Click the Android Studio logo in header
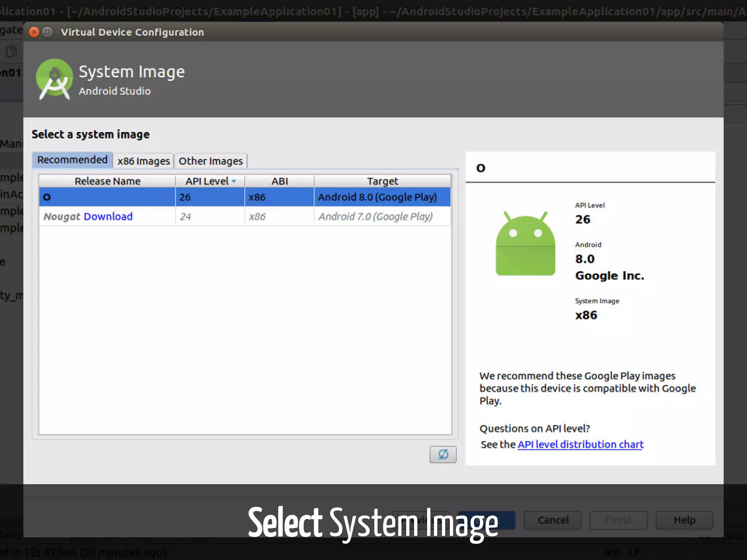 tap(54, 79)
